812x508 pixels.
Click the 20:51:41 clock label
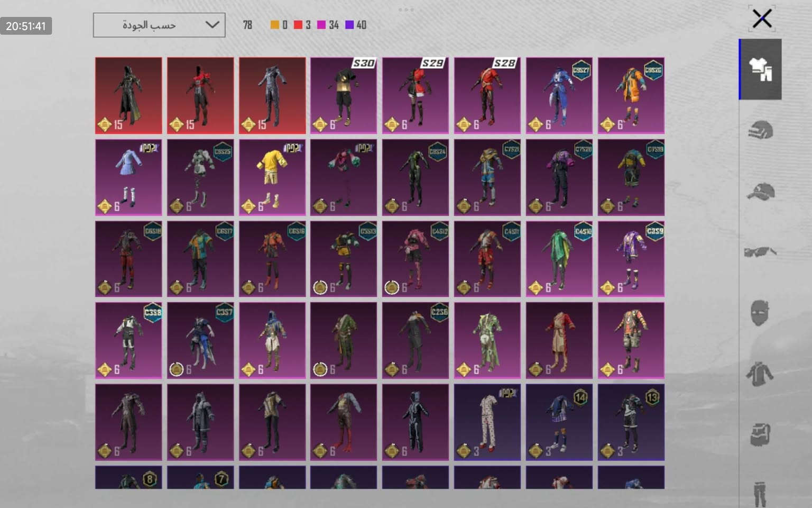(26, 26)
